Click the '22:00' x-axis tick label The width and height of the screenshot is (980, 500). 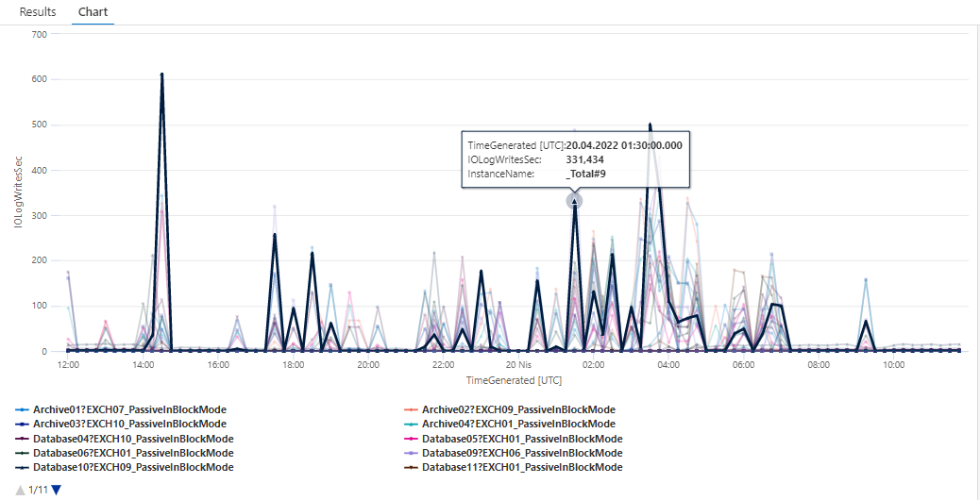(x=443, y=364)
